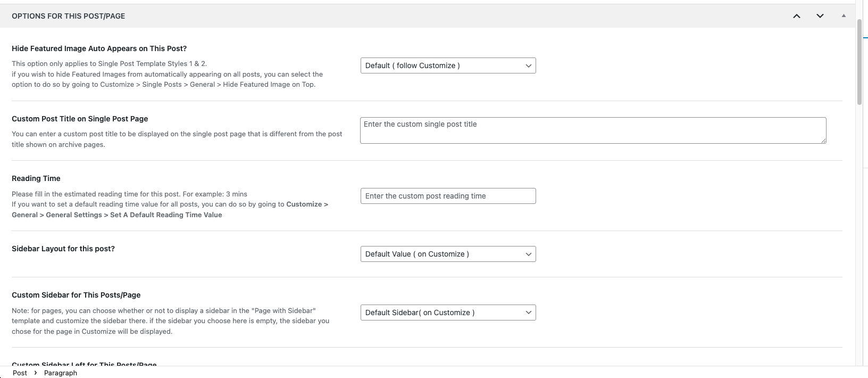Select Post in the bottom breadcrumb

point(20,373)
